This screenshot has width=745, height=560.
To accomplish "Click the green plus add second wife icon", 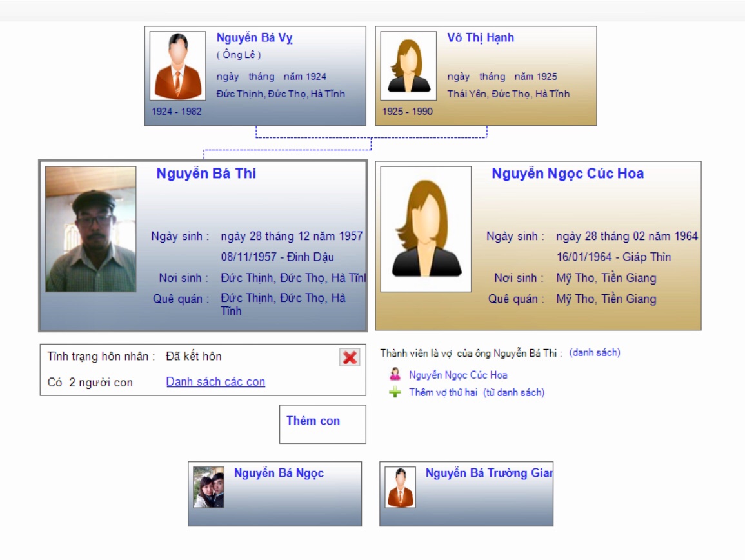I will coord(395,392).
